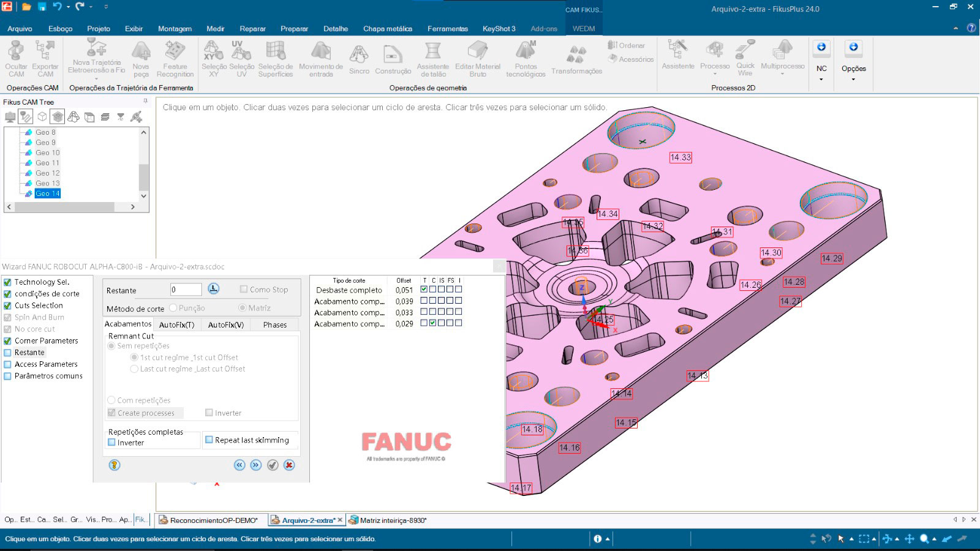Confirm the wizard with the checkmark icon
The height and width of the screenshot is (551, 980).
click(x=273, y=465)
